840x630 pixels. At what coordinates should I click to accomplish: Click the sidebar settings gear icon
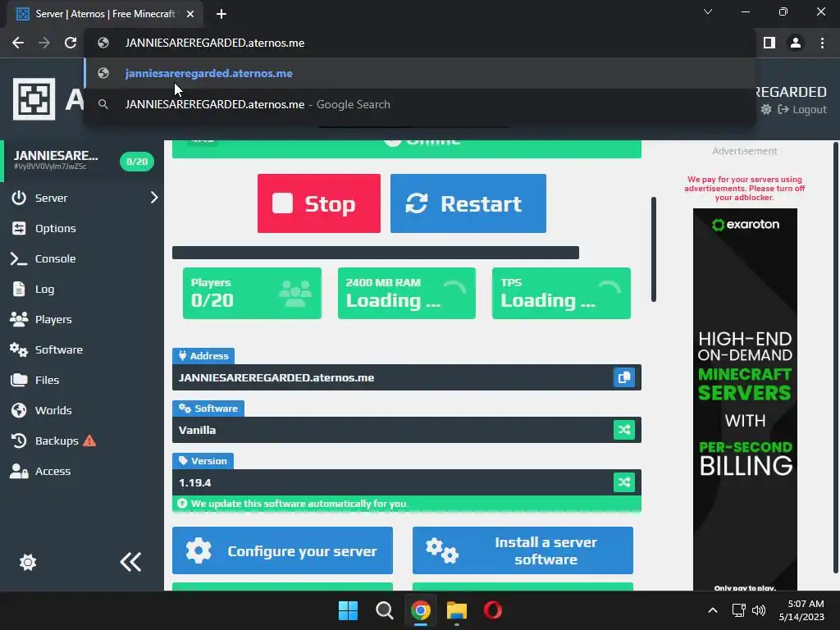tap(28, 562)
